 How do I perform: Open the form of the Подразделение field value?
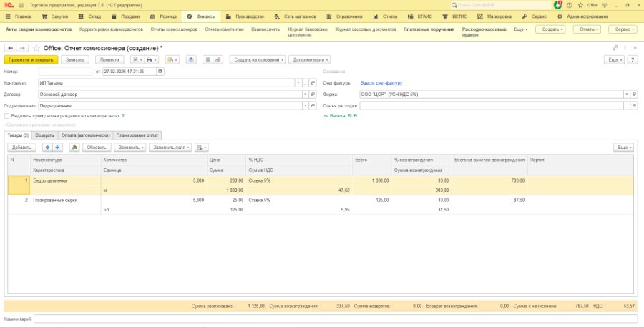pos(313,106)
